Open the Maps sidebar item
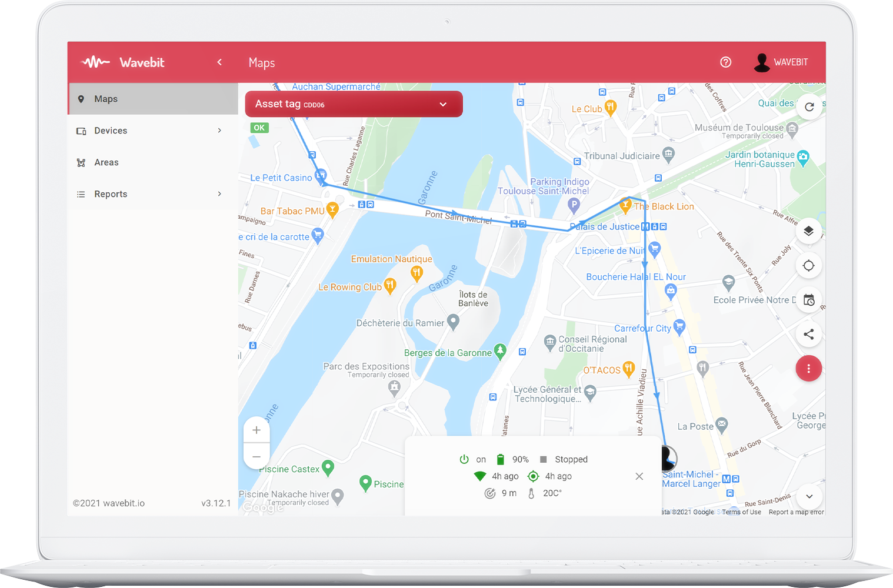 pos(153,99)
